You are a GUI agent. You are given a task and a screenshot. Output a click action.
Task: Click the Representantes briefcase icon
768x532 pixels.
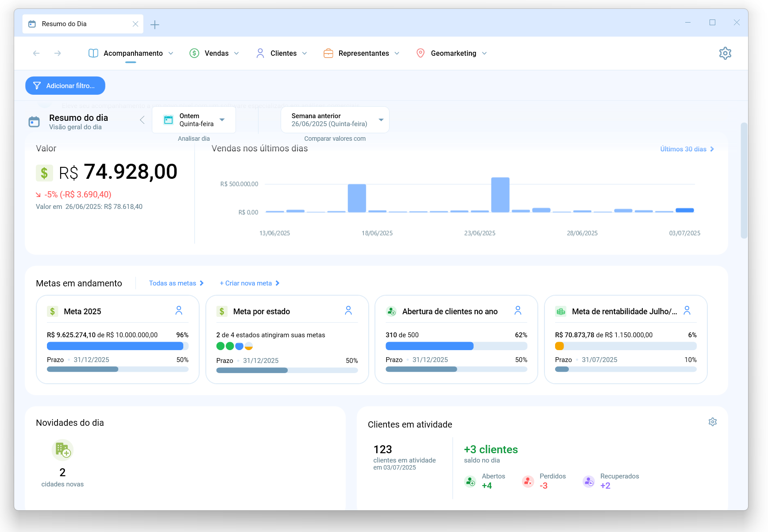tap(328, 53)
